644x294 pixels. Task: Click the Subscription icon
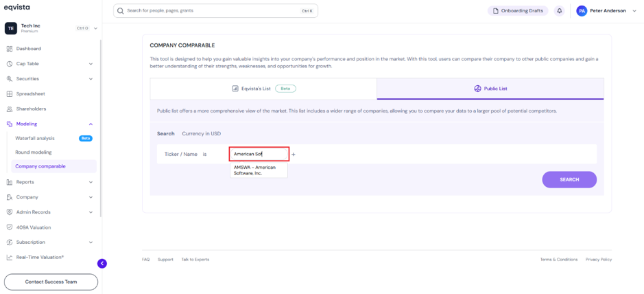point(10,242)
